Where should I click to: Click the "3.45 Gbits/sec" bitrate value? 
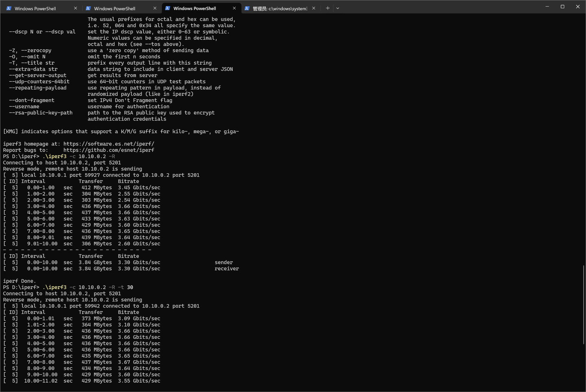139,187
